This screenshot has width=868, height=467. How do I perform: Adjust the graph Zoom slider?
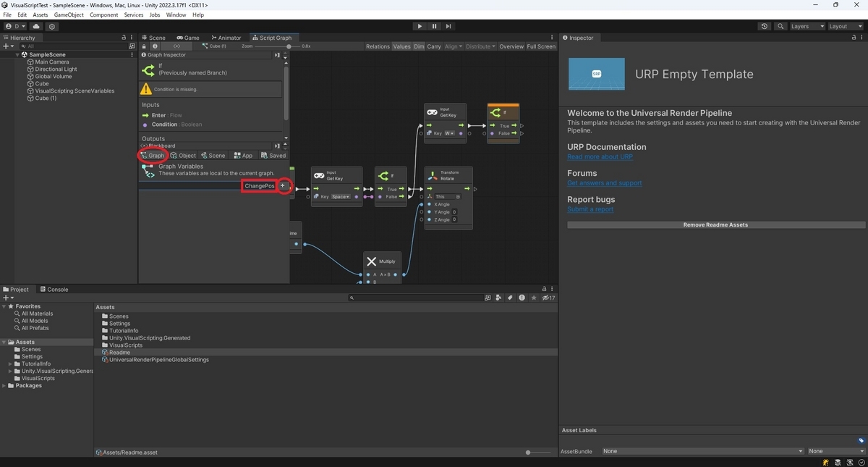(x=289, y=46)
